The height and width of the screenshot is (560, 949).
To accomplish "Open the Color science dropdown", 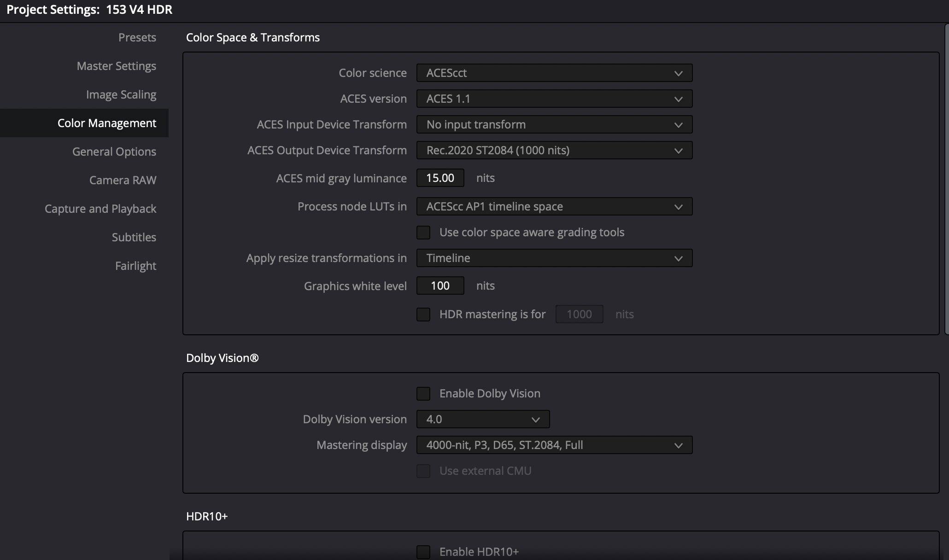I will (x=554, y=73).
